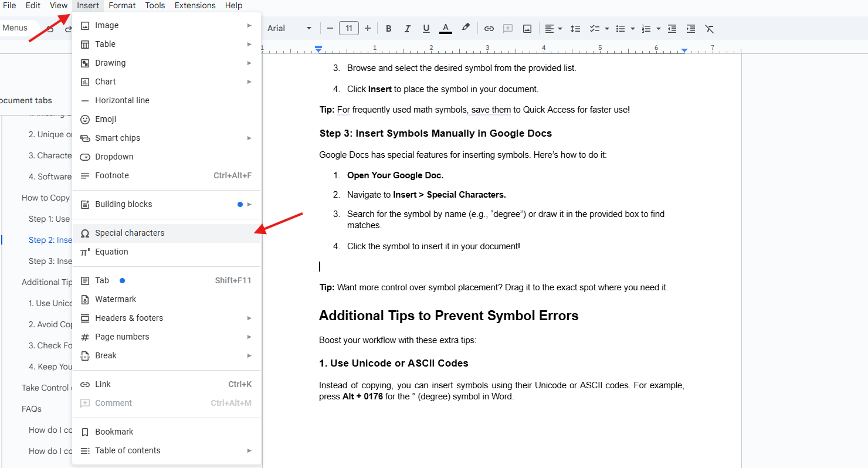
Task: Clear formatting with the toolbar icon
Action: (x=710, y=28)
